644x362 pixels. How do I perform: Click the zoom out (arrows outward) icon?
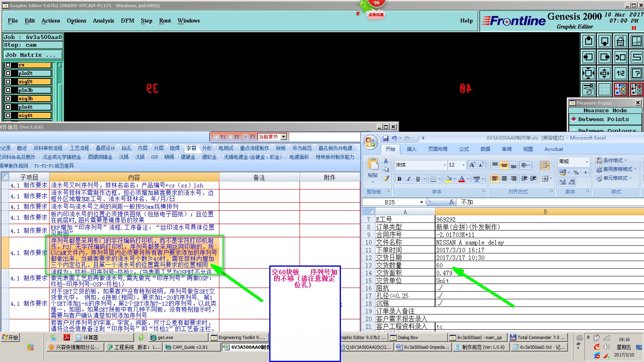pos(605,73)
